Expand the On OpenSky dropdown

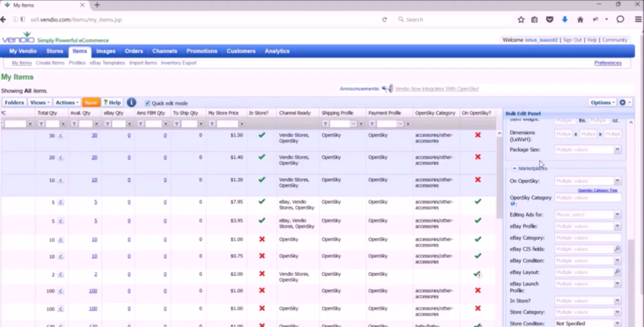coord(617,181)
